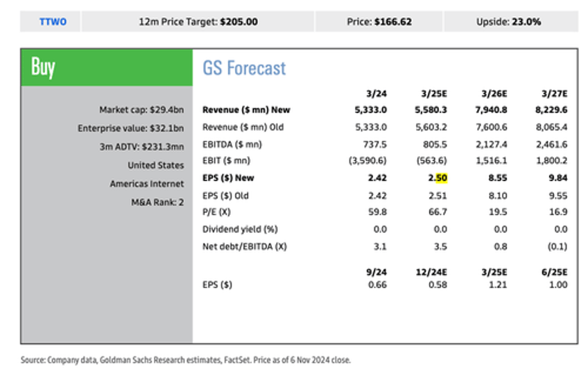The height and width of the screenshot is (369, 588).
Task: Click the Upside 23.0% box
Action: tap(508, 22)
